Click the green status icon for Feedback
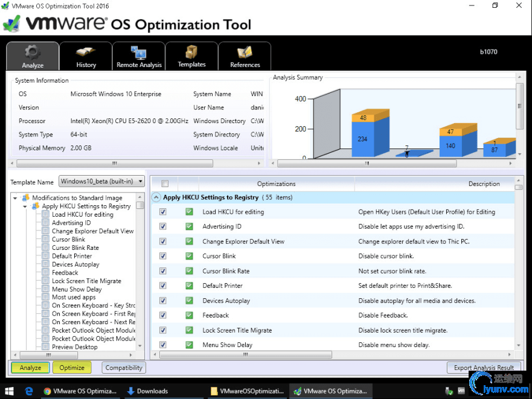Viewport: 532px width, 399px height. pos(189,315)
